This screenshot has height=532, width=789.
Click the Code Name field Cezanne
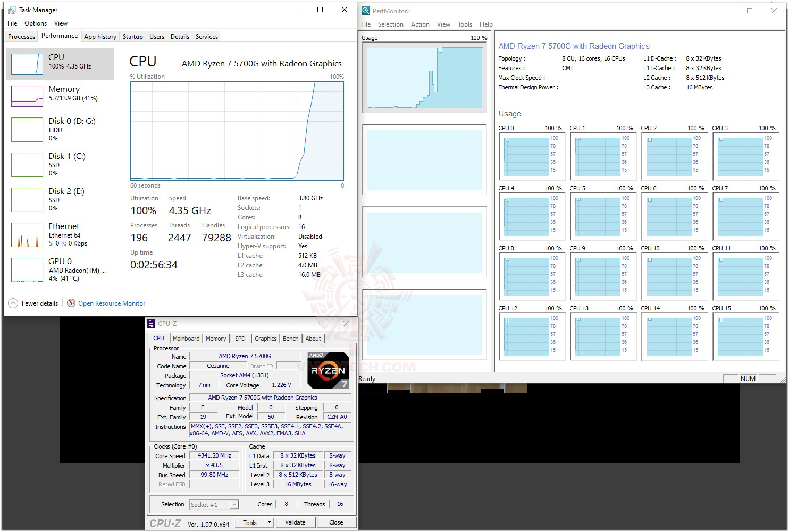point(218,366)
